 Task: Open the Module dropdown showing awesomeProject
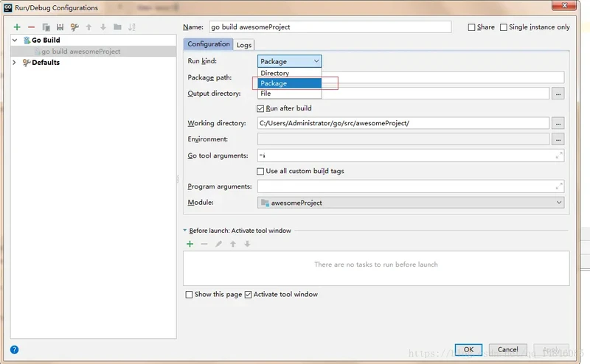coord(411,203)
